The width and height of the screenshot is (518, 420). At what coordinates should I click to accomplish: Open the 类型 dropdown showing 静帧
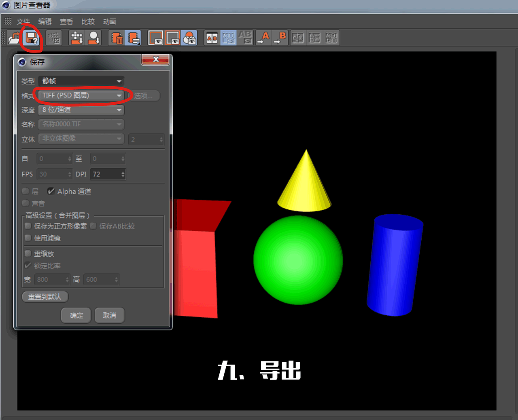(x=81, y=81)
